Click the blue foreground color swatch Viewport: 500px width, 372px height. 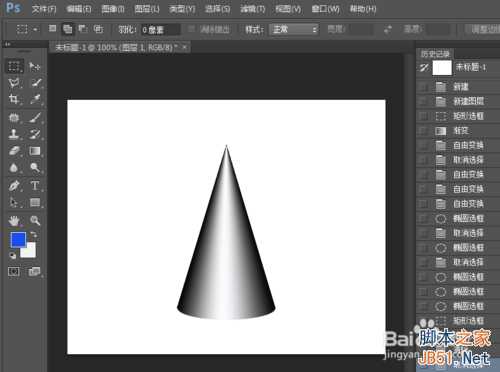click(x=18, y=240)
